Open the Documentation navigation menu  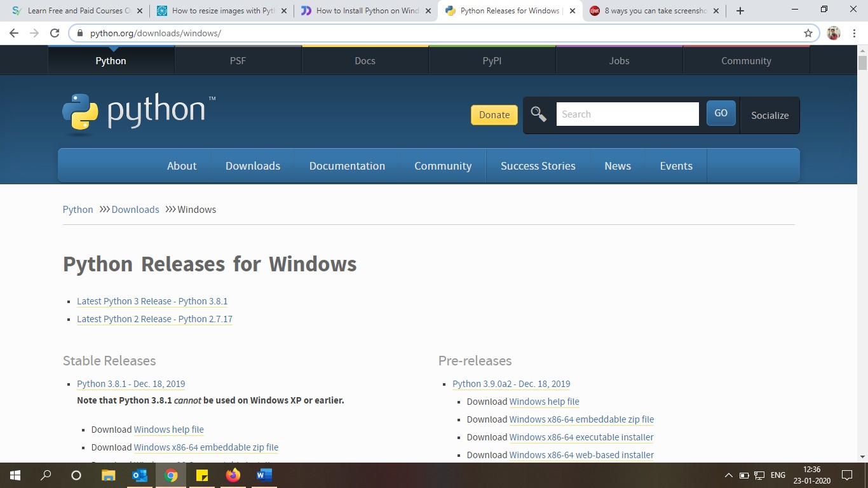pyautogui.click(x=347, y=166)
